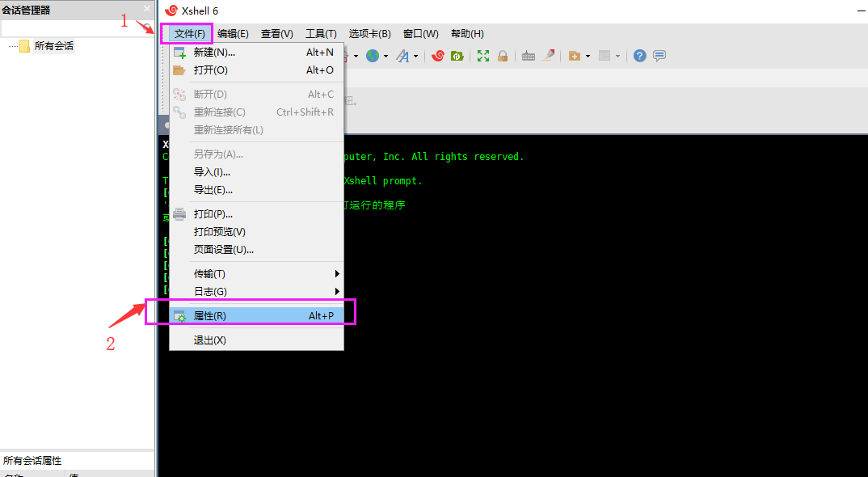868x477 pixels.
Task: Launch Xshell red swirl toolbar icon
Action: [438, 56]
